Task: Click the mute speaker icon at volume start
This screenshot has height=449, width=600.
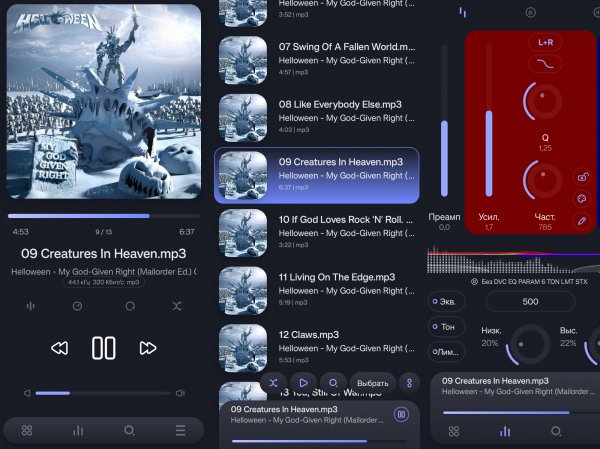Action: coord(27,393)
